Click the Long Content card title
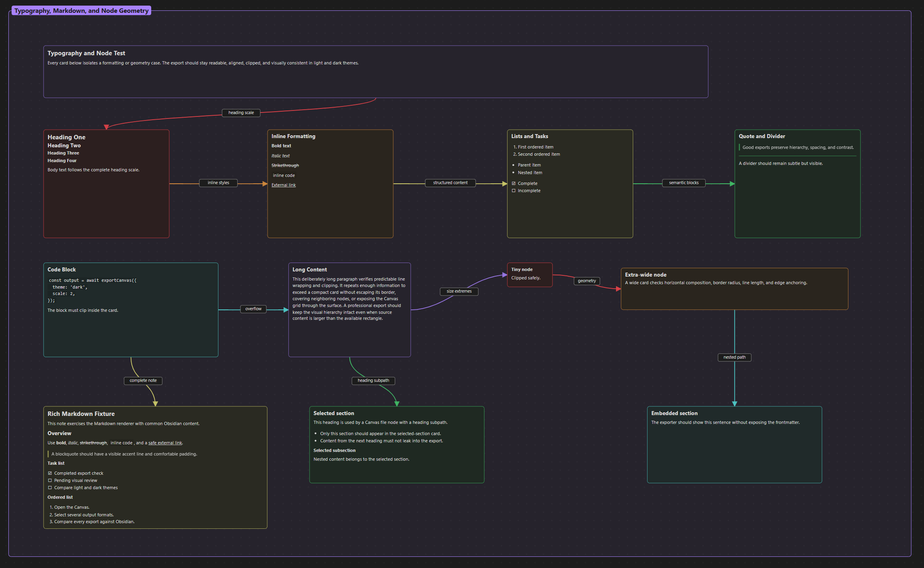 point(310,270)
